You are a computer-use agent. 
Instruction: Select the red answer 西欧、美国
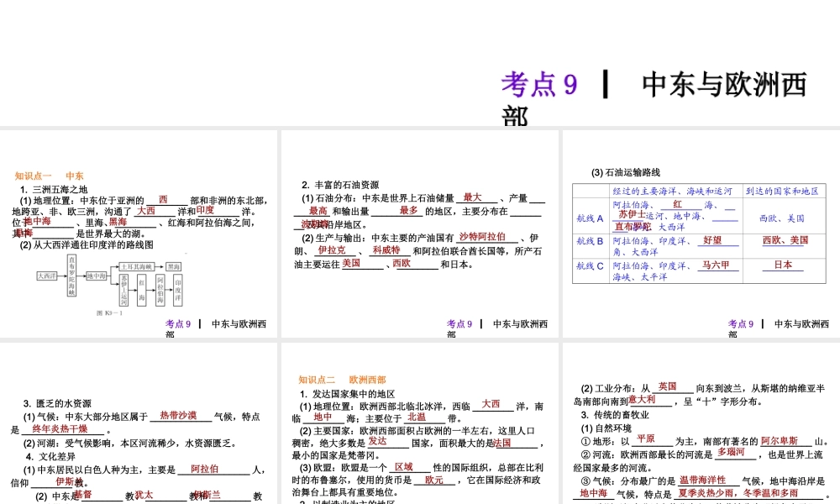pos(784,241)
